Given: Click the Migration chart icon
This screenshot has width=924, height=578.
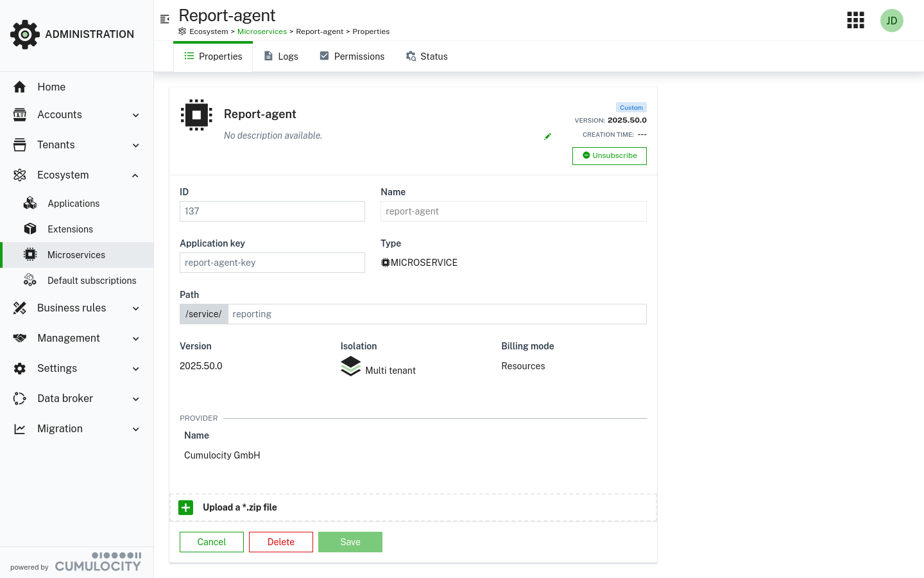Looking at the screenshot, I should click(20, 428).
